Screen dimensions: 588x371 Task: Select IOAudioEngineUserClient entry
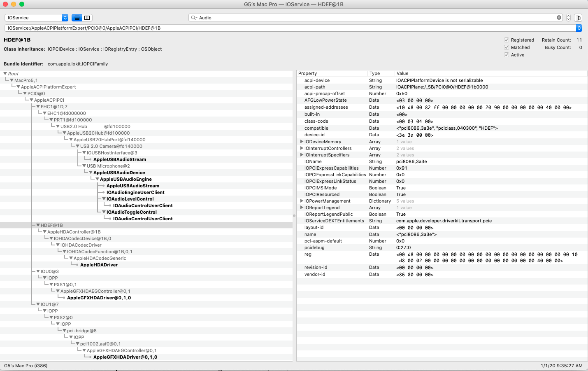(x=135, y=192)
